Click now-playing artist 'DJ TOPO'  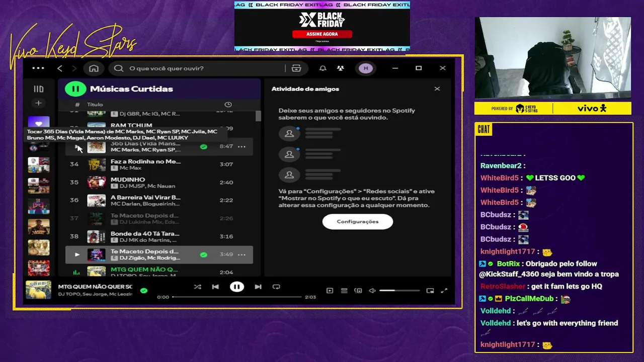[x=70, y=294]
